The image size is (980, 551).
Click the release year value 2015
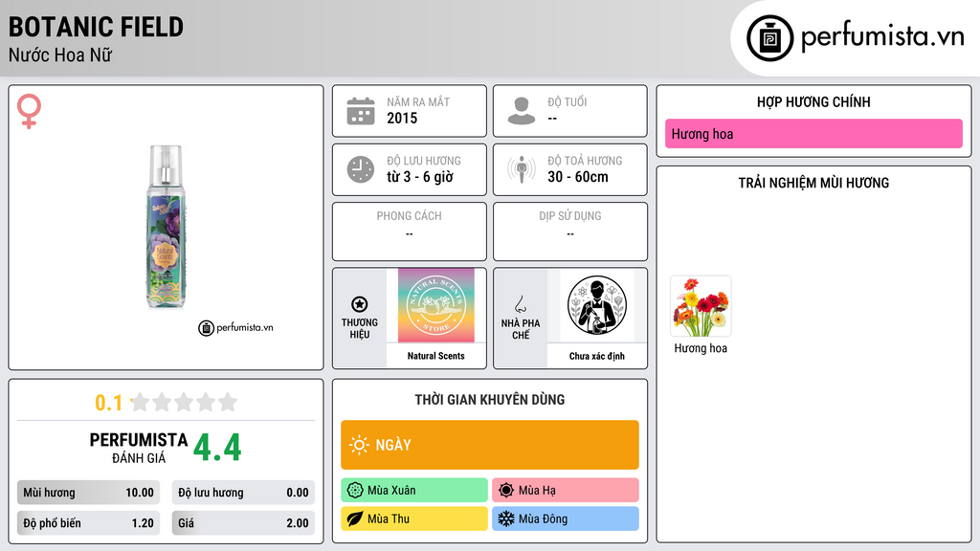pos(402,118)
